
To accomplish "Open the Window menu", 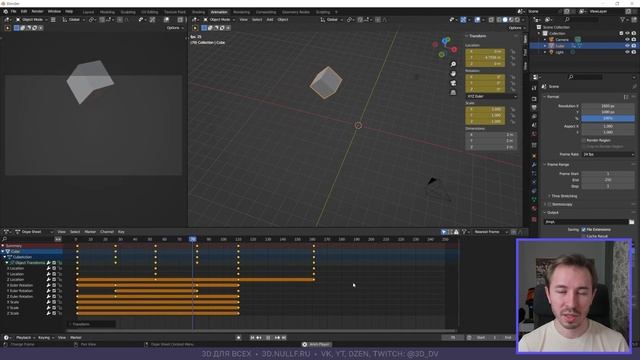I will pos(54,11).
